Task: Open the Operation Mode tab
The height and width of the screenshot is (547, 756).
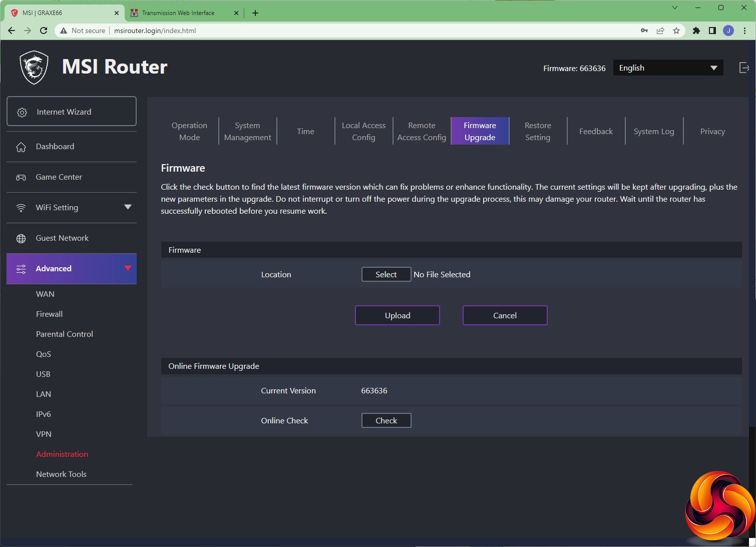Action: coord(189,131)
